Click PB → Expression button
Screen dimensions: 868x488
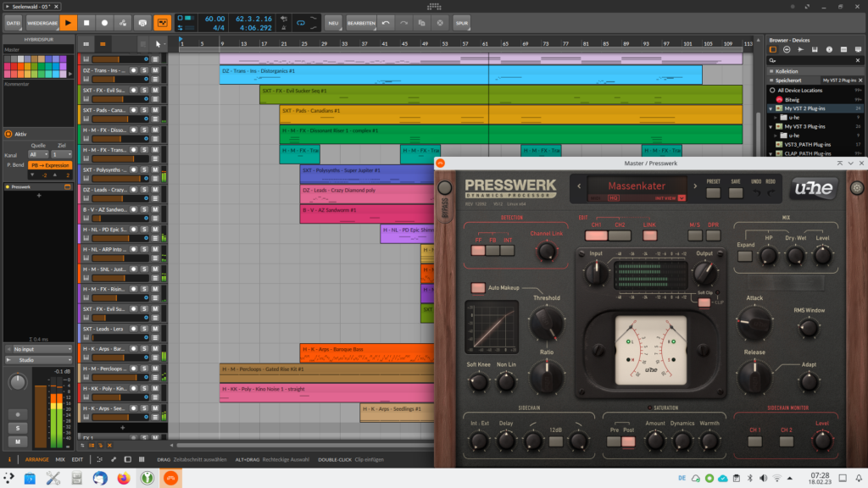pyautogui.click(x=50, y=165)
